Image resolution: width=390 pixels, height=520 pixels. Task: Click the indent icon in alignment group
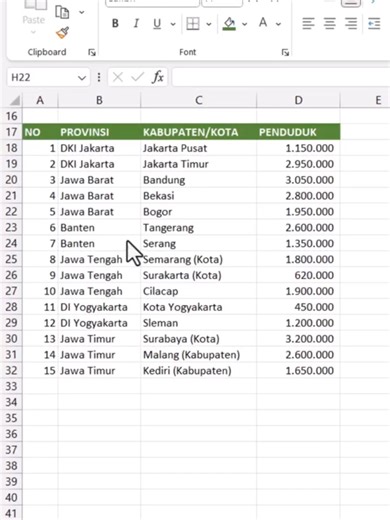pos(374,24)
